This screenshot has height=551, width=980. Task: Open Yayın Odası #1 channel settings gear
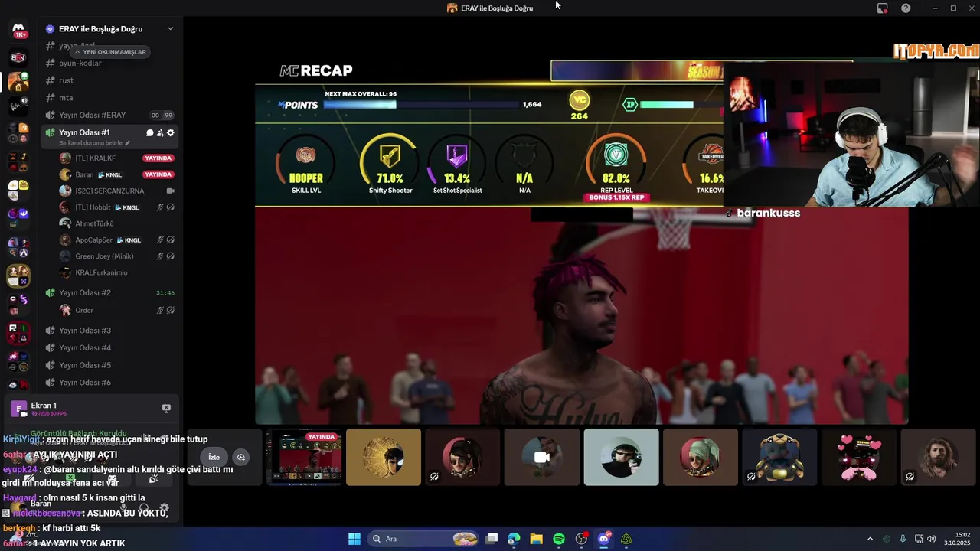tap(170, 133)
